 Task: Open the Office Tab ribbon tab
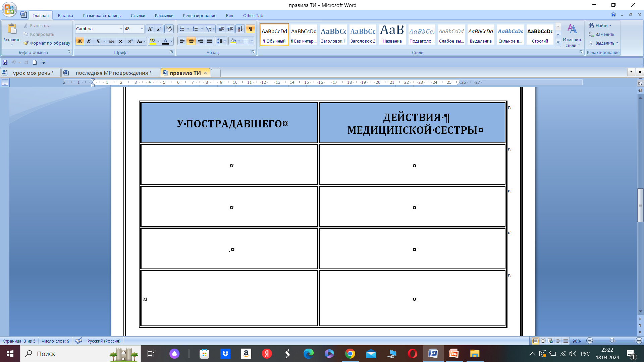[253, 15]
